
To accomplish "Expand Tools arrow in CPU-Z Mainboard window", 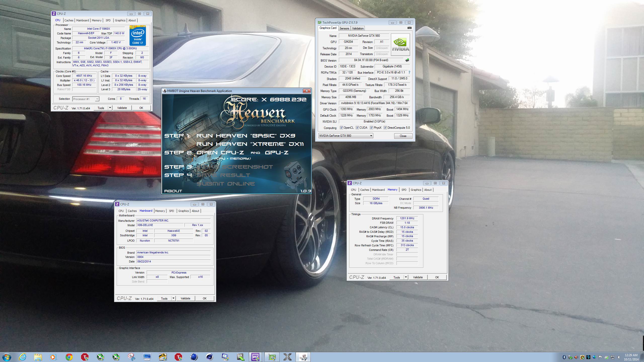I will pos(173,298).
